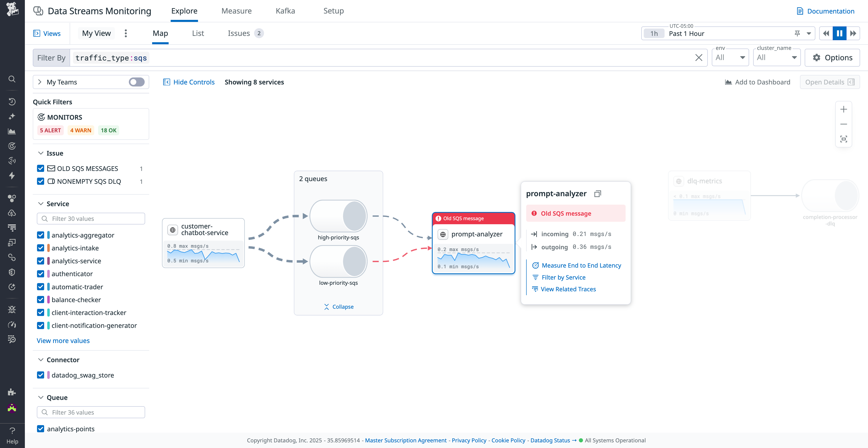Screen dimensions: 868x448
Task: Uncheck the OLD SQS MESSAGES issue filter
Action: point(40,168)
